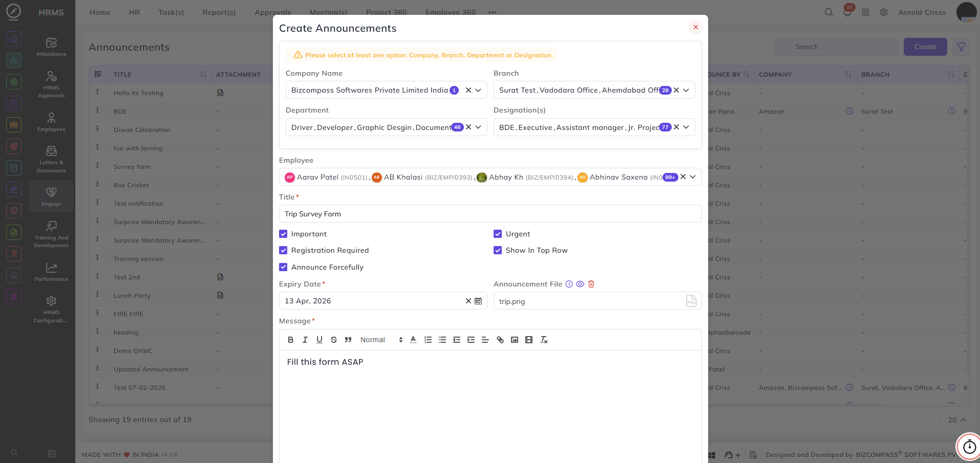This screenshot has width=980, height=463.
Task: Toggle bold formatting in message editor
Action: (290, 340)
